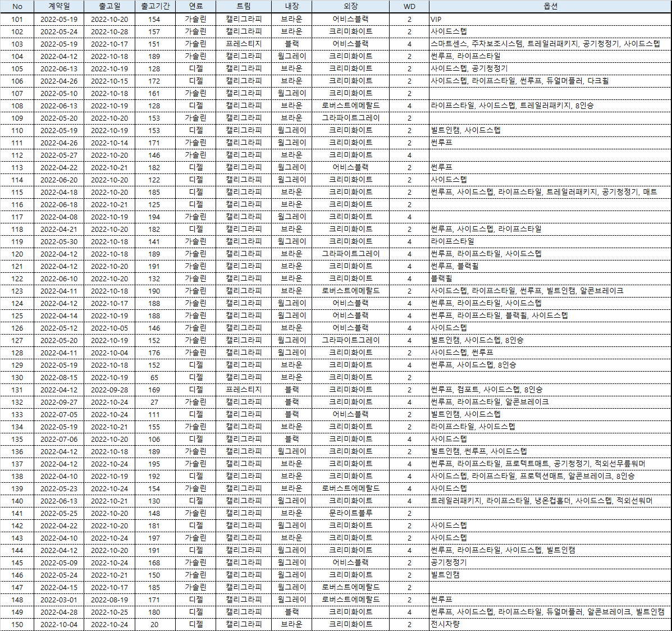Click 사이드스텝 option cell in row 102
Screen dimensions: 672x631
pos(550,32)
